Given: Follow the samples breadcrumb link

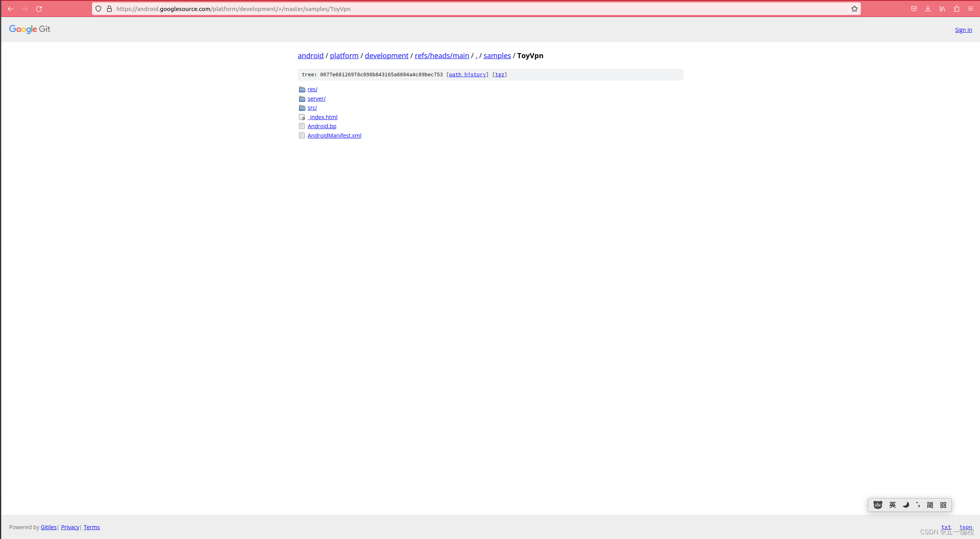Looking at the screenshot, I should click(497, 55).
